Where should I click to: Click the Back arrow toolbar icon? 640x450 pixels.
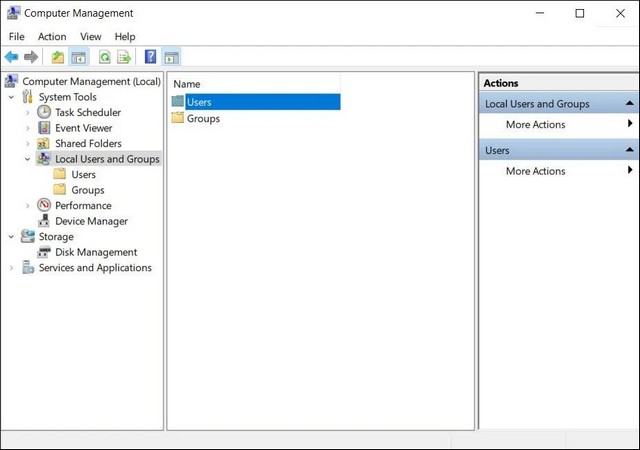pyautogui.click(x=11, y=57)
